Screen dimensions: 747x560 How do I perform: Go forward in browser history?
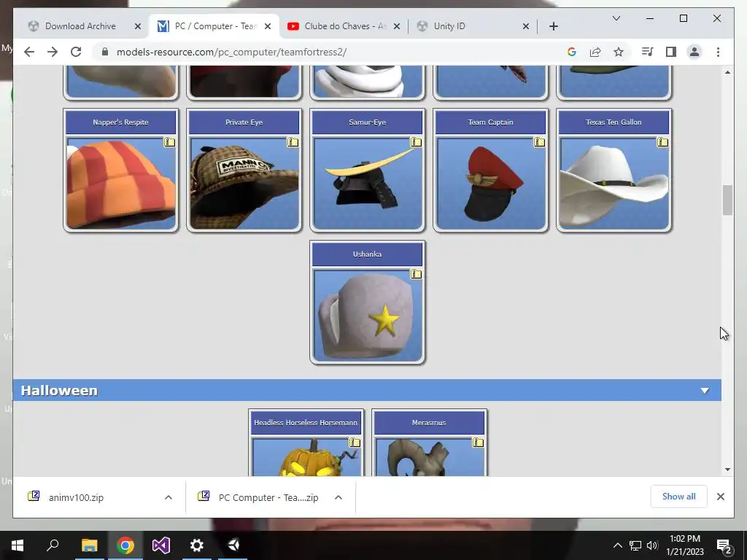point(53,52)
